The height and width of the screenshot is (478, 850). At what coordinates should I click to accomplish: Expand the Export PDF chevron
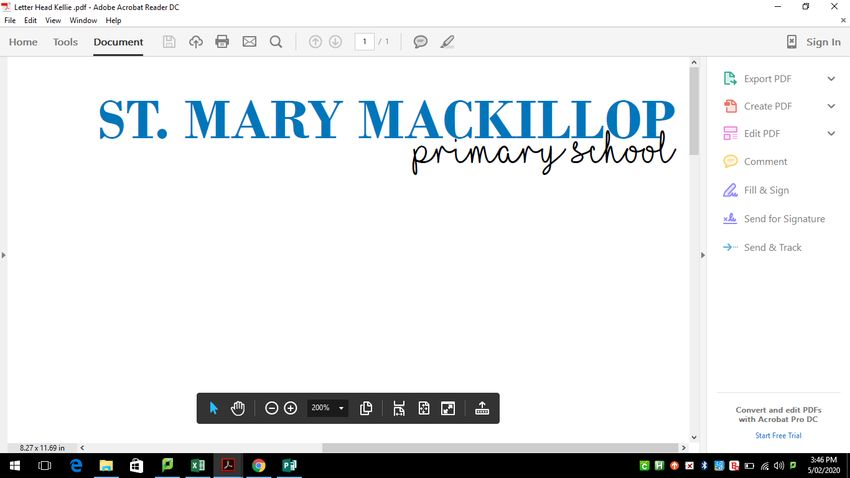[831, 79]
